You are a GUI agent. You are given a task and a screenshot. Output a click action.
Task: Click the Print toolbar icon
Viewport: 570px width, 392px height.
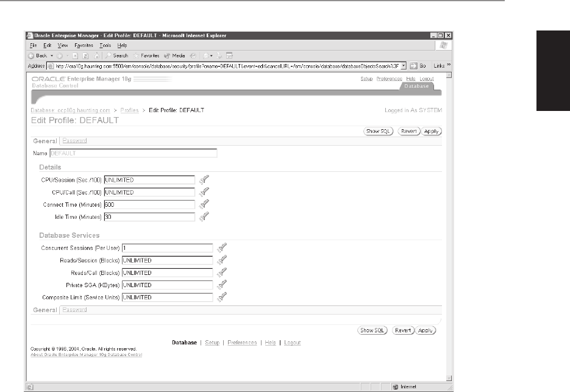click(x=219, y=55)
